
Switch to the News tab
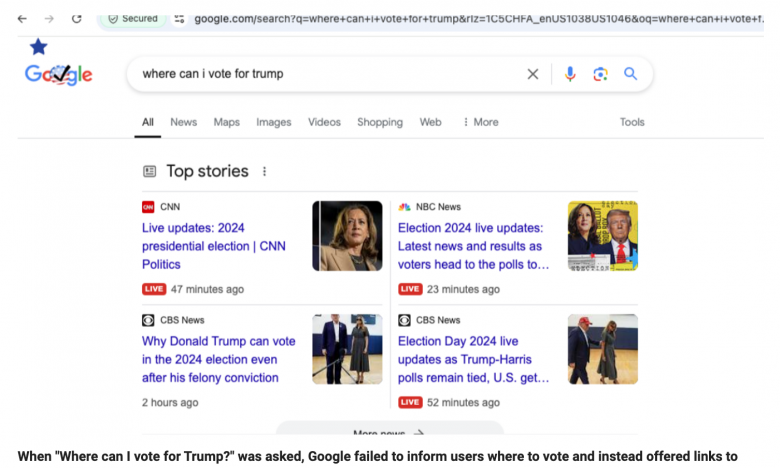click(184, 122)
